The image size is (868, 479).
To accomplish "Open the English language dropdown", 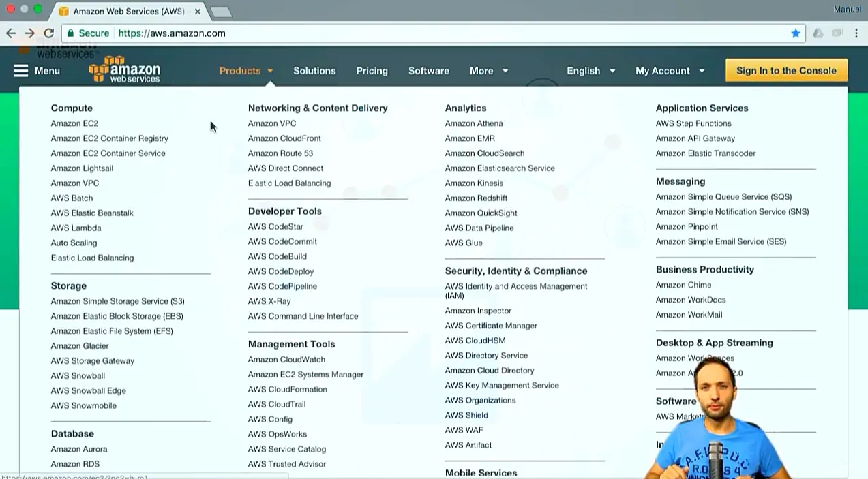I will click(x=591, y=71).
